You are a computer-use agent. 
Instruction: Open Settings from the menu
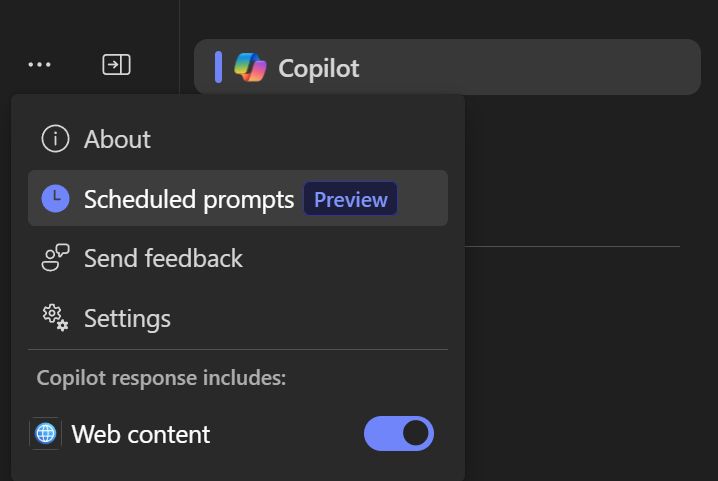coord(127,318)
